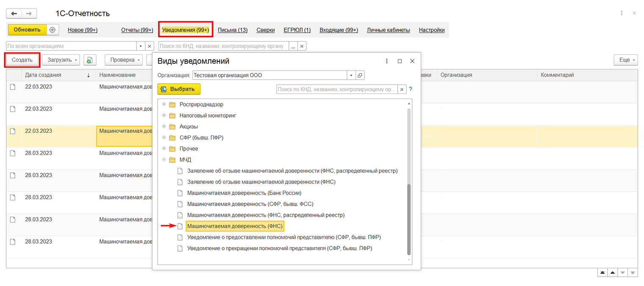Expand the Росприроднадзор folder
Screen dimensions: 644x286
[x=164, y=104]
